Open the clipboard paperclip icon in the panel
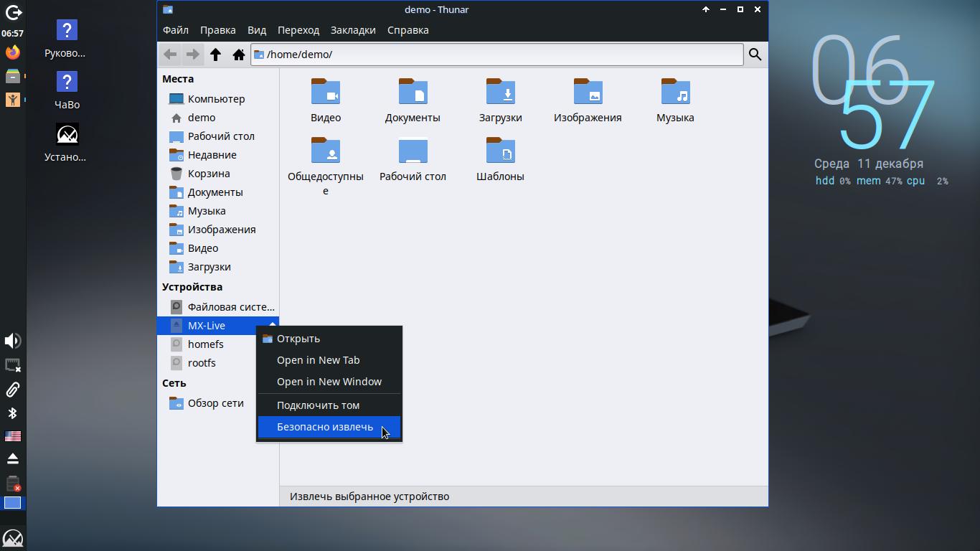 point(13,390)
